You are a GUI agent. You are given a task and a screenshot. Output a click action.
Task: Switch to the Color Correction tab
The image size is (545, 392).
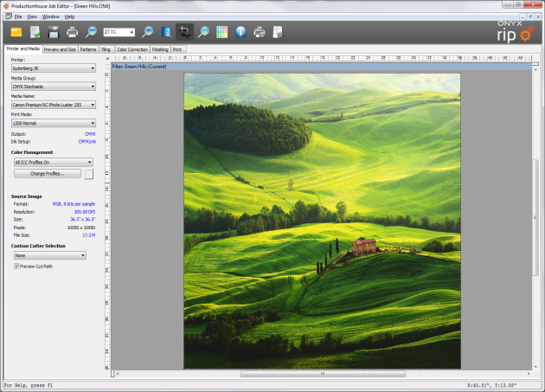[x=131, y=50]
